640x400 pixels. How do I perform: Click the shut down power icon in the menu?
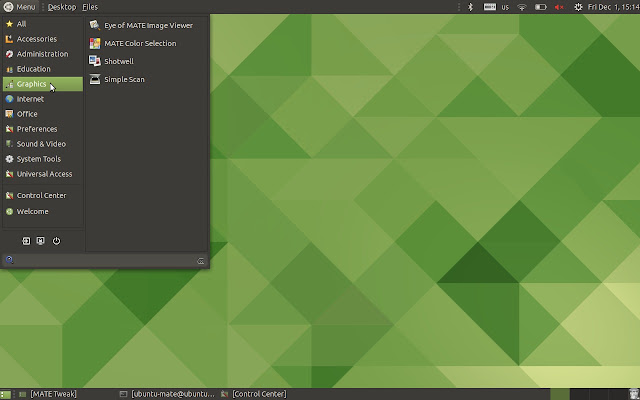tap(56, 241)
